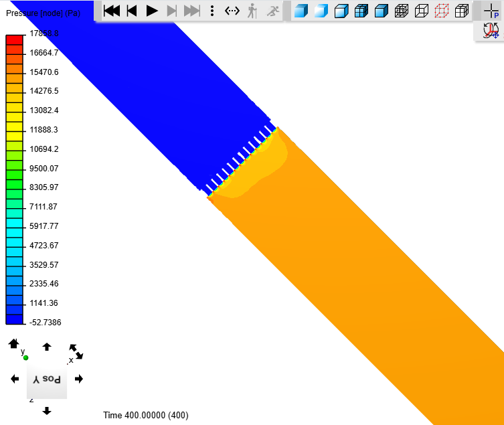Play the pressure animation

point(152,11)
